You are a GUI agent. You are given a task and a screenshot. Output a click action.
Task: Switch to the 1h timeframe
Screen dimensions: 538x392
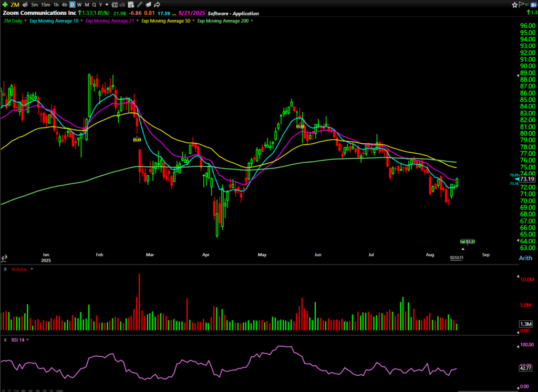tap(56, 5)
